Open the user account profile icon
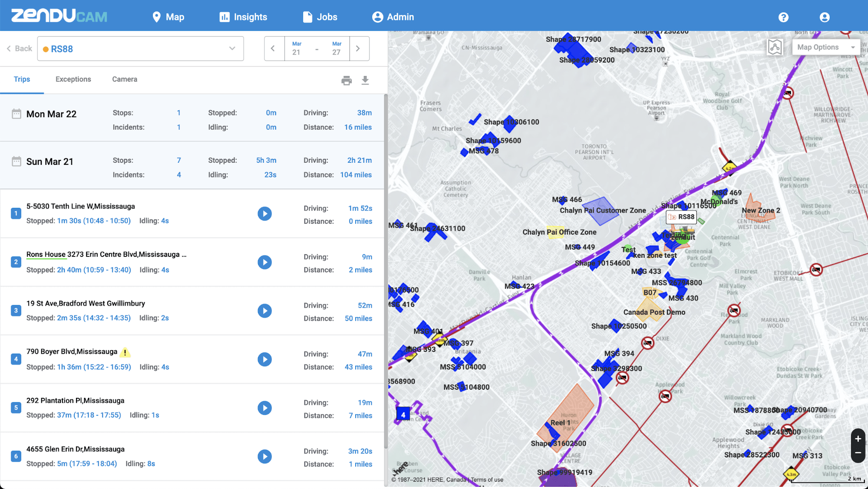 tap(825, 17)
